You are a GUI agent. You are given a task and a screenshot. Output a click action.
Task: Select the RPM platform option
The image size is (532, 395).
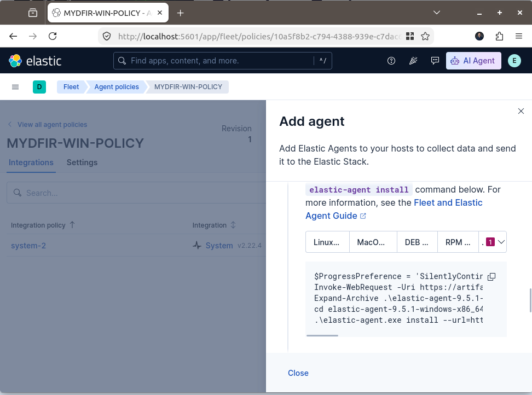click(x=458, y=242)
